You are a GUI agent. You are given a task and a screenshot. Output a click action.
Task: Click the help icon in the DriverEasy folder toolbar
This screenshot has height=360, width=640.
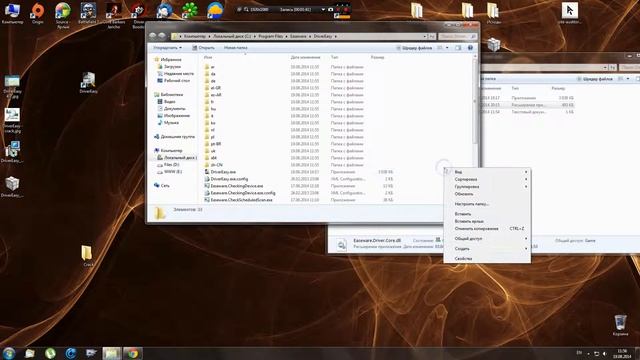(x=470, y=48)
